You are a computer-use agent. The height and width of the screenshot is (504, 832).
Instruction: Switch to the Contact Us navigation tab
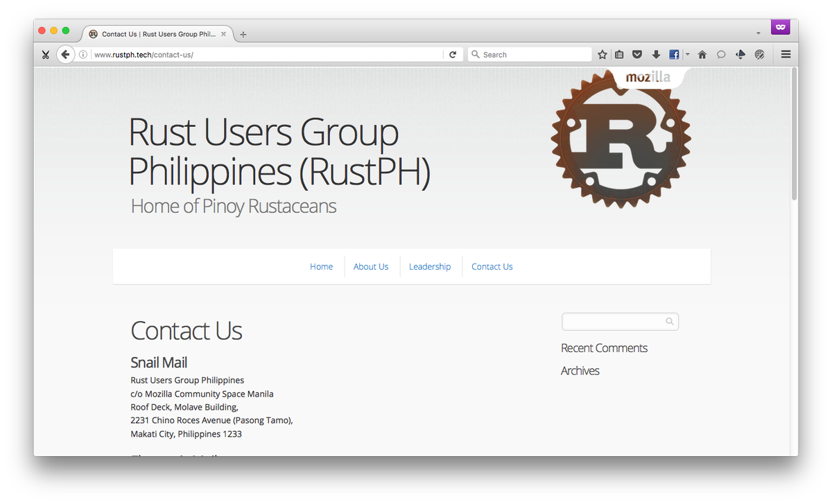[492, 266]
